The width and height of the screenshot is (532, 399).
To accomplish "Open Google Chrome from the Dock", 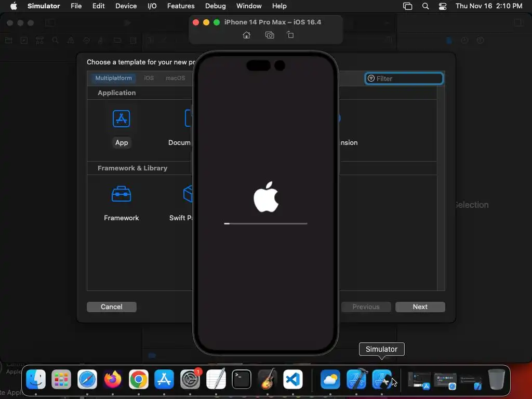I will tap(138, 379).
